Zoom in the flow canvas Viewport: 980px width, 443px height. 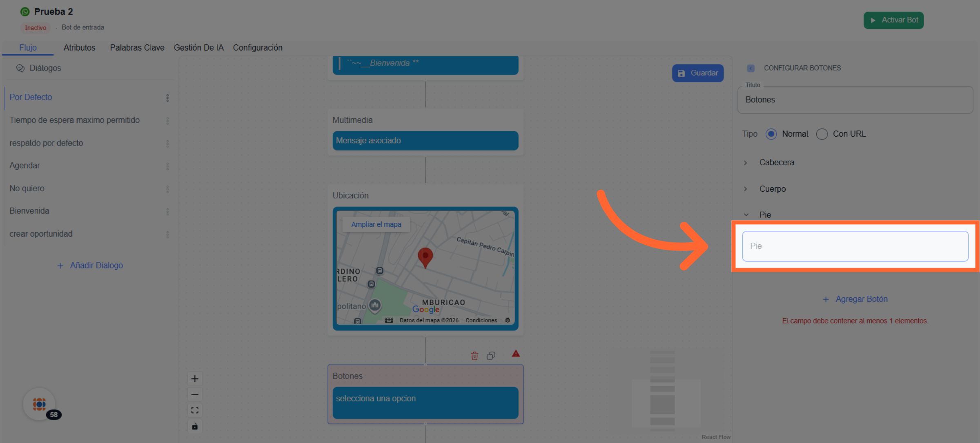pyautogui.click(x=195, y=379)
